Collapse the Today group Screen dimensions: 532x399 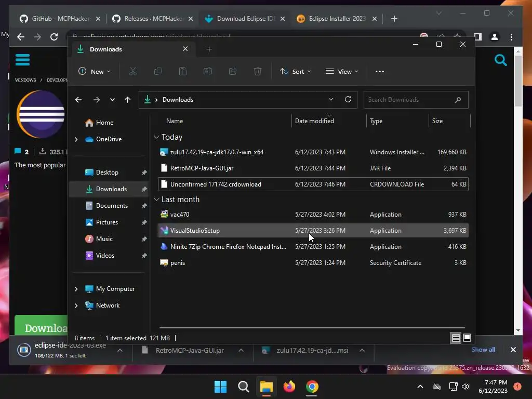(x=156, y=137)
